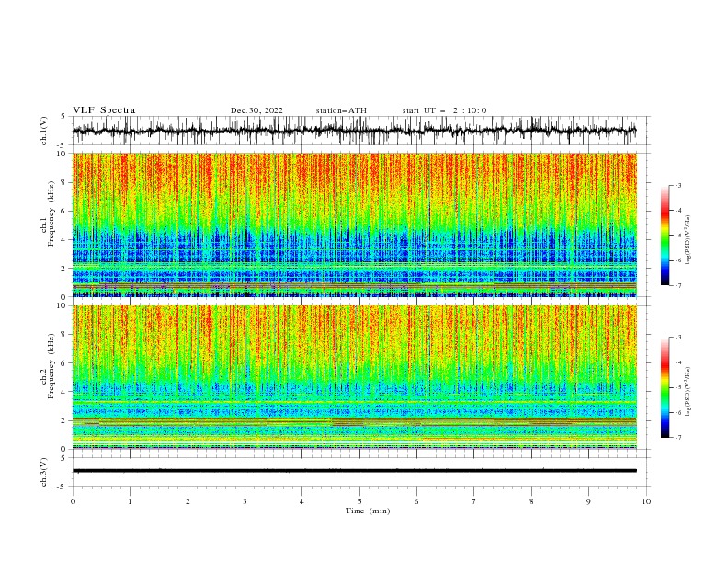Click the '4' kHz tick on ch.2 frequency axis
The image size is (728, 563).
63,392
